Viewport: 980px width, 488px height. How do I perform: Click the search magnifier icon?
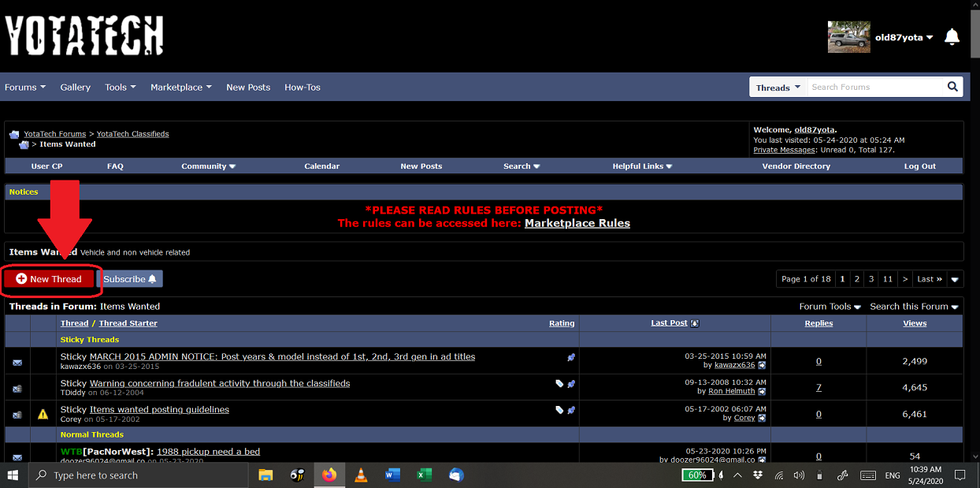952,87
